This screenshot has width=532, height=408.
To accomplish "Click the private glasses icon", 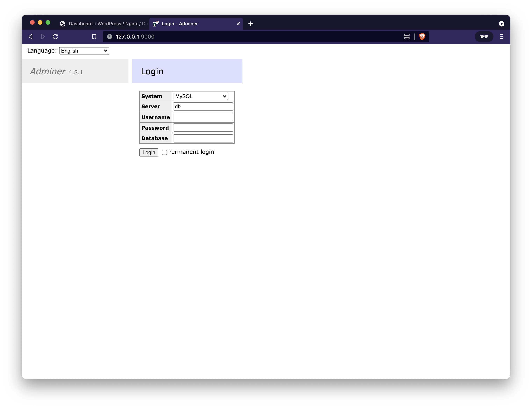I will 484,37.
